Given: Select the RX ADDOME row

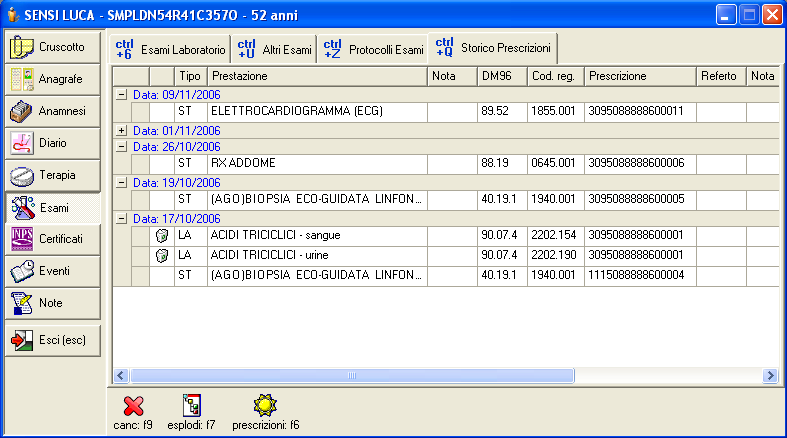Looking at the screenshot, I should coord(317,165).
